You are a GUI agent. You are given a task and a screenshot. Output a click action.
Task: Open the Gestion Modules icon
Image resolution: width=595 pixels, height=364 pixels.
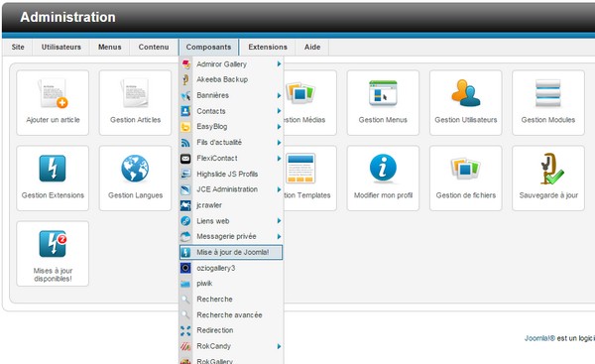coord(548,93)
